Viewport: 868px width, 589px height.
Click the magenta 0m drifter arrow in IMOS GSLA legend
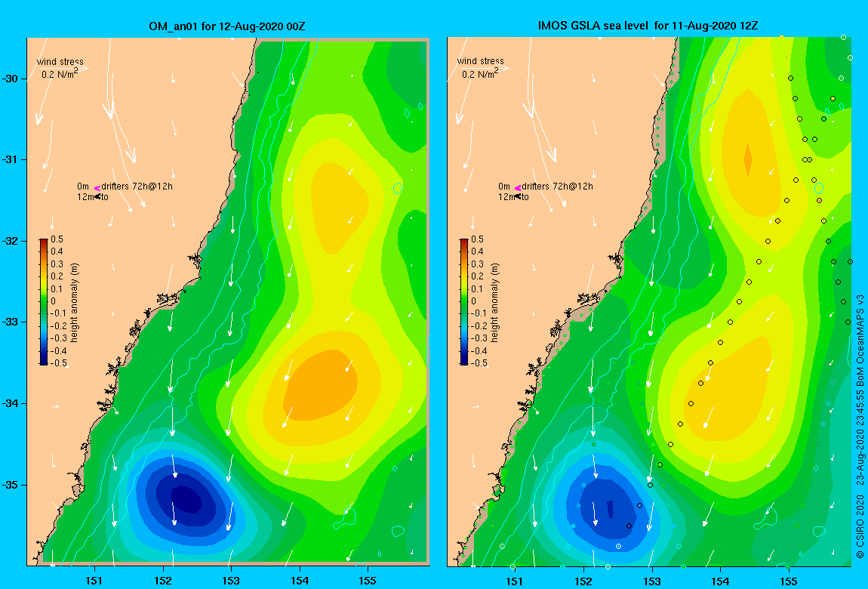pyautogui.click(x=518, y=188)
